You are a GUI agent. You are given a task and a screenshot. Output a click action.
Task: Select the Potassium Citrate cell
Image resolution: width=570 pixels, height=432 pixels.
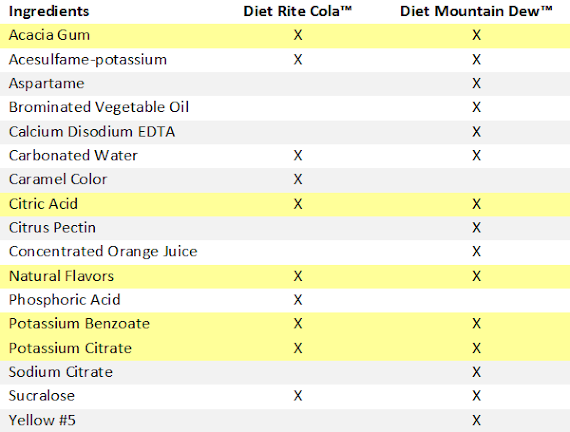point(70,348)
